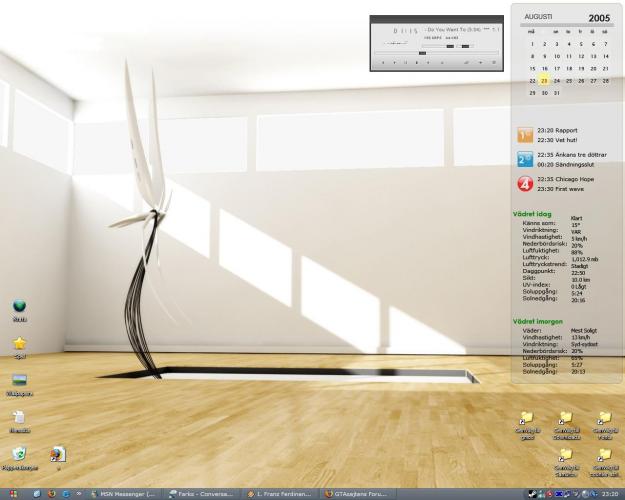Open the GTAsajtens Forum Firefox taskbar window

tap(357, 493)
